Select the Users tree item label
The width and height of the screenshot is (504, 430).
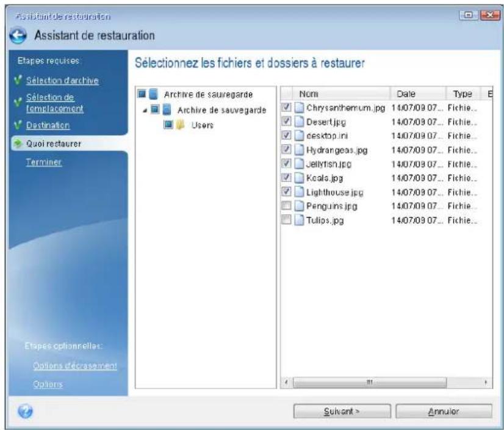pos(203,125)
